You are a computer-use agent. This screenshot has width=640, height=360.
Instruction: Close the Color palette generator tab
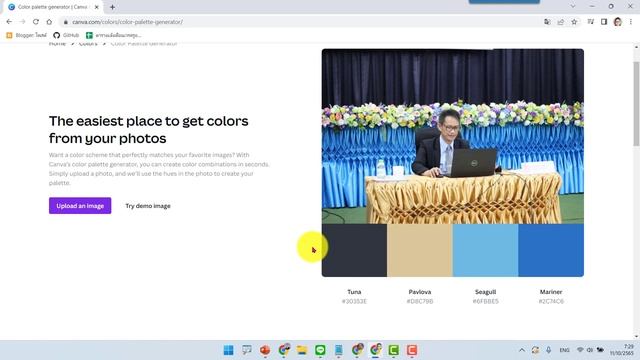tap(97, 7)
